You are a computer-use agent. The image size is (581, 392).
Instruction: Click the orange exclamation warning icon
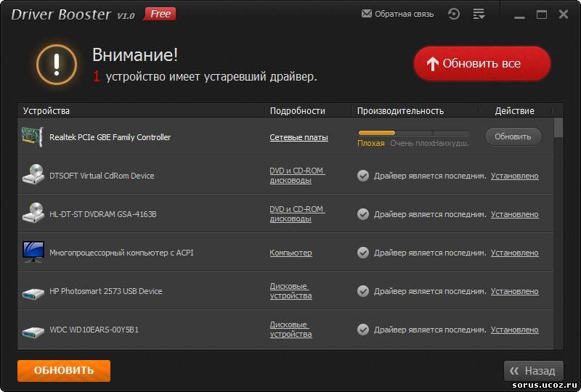tap(57, 65)
